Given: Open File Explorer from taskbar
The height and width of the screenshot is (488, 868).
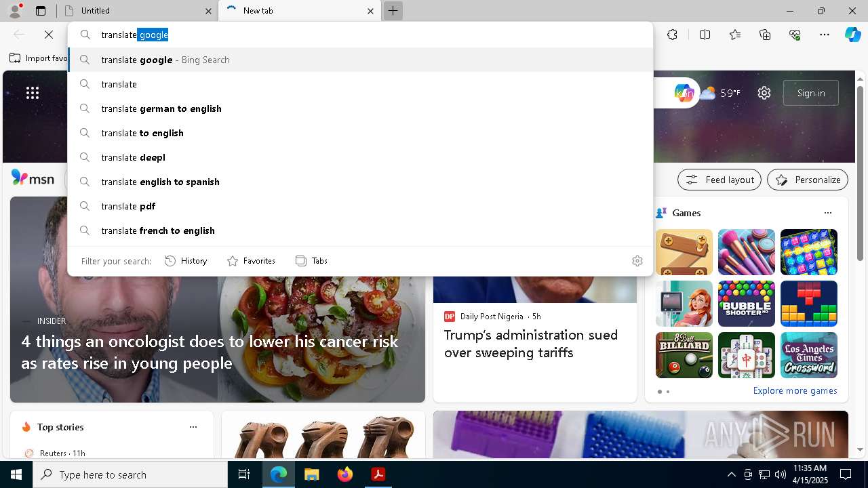Looking at the screenshot, I should (x=311, y=474).
